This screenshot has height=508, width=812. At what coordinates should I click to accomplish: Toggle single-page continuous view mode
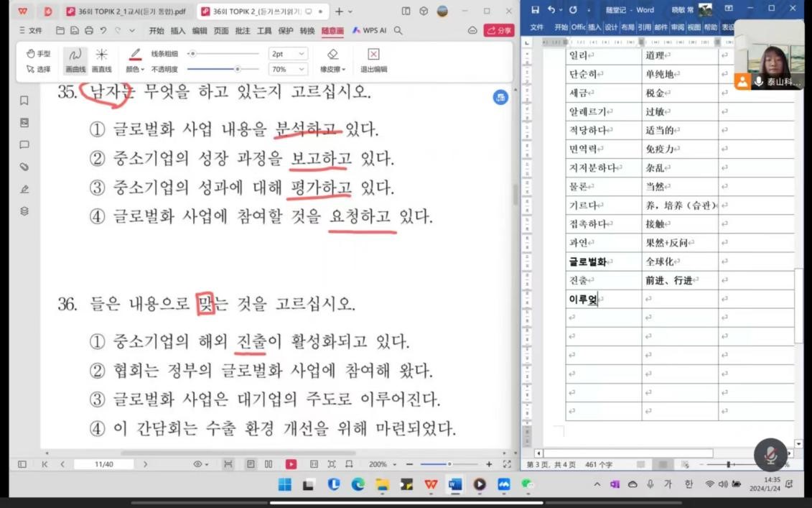[x=251, y=464]
